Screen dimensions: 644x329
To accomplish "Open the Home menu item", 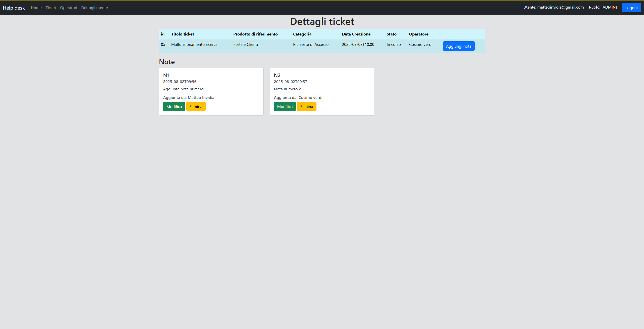I will [x=36, y=8].
